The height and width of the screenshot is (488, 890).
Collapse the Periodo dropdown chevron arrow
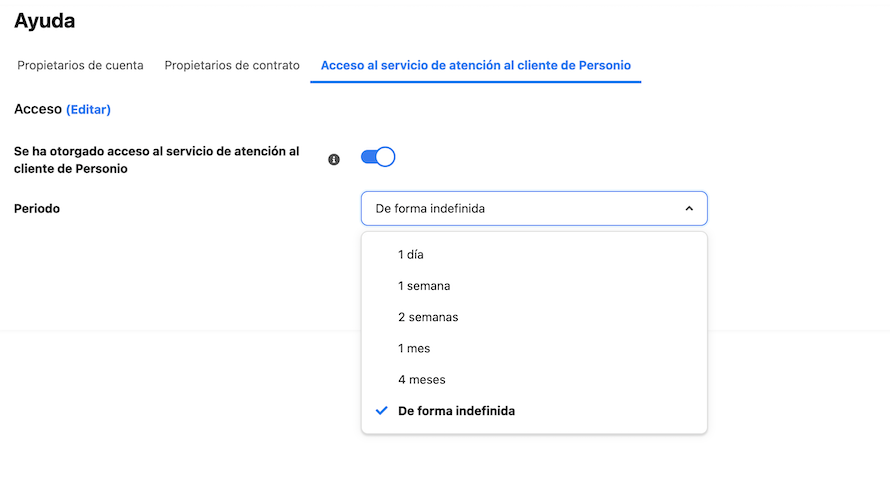tap(689, 208)
